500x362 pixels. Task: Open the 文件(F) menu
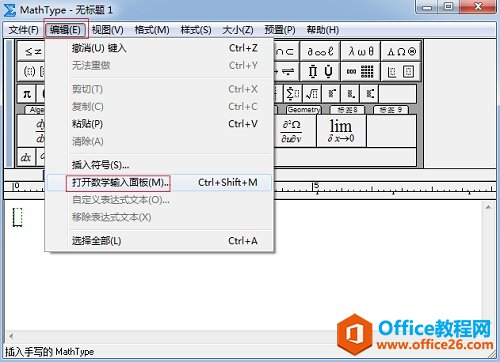(23, 30)
